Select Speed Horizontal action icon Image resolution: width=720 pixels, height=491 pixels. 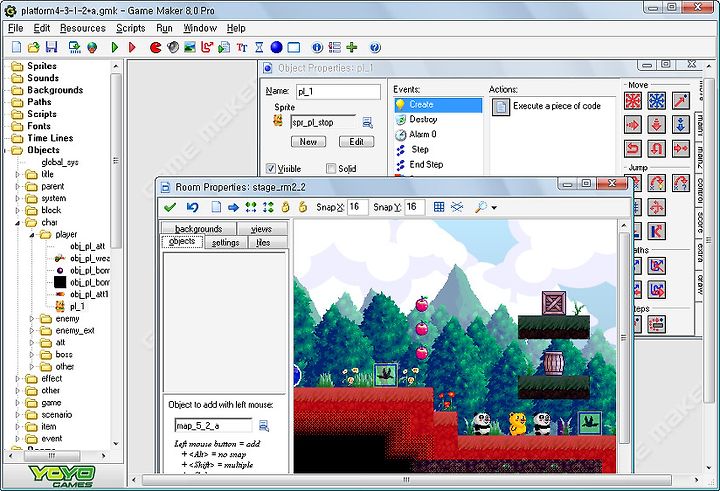(x=633, y=124)
